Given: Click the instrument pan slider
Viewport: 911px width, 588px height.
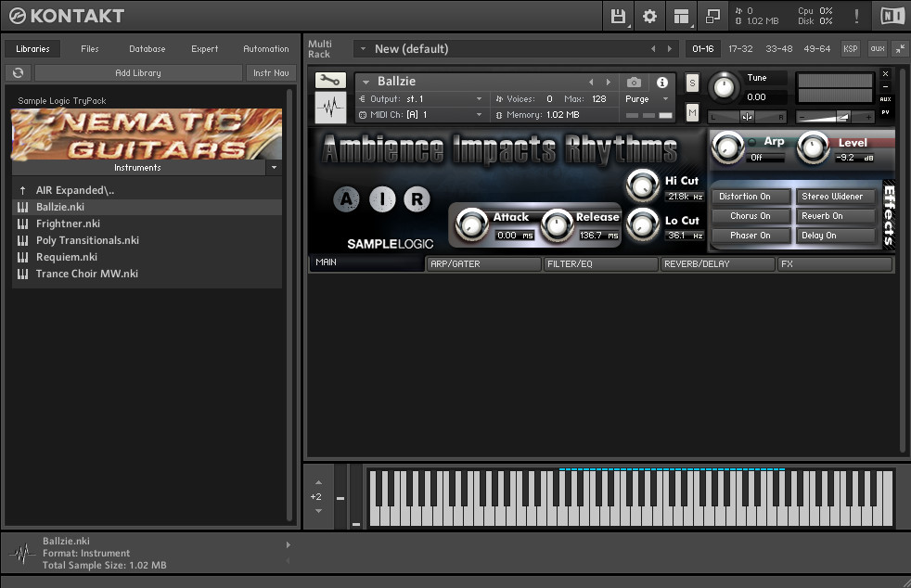Looking at the screenshot, I should click(747, 117).
